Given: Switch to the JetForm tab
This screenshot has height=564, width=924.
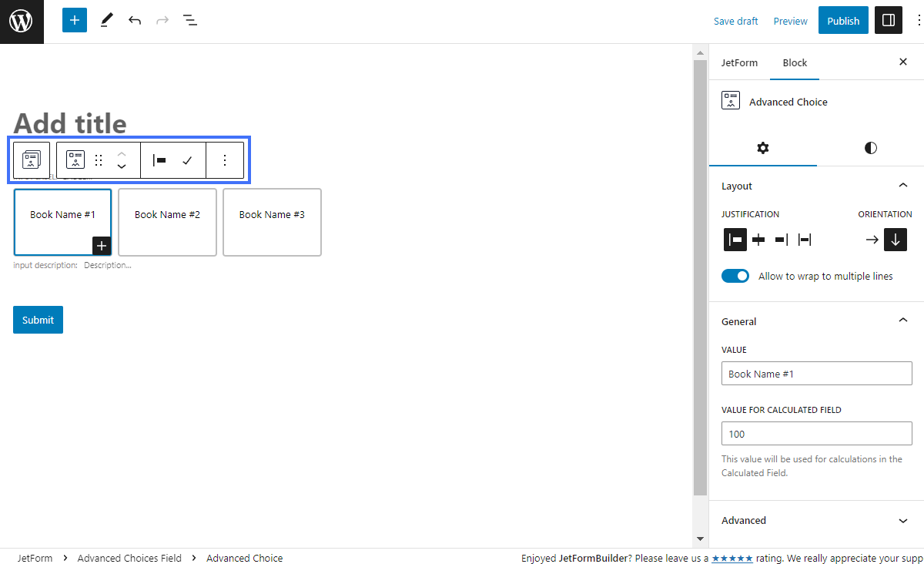Looking at the screenshot, I should coord(739,62).
